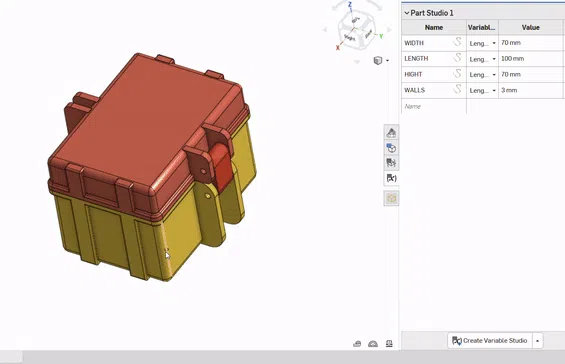Open the configuration panel icon
Screen dimensions: 565x364
pos(391,133)
